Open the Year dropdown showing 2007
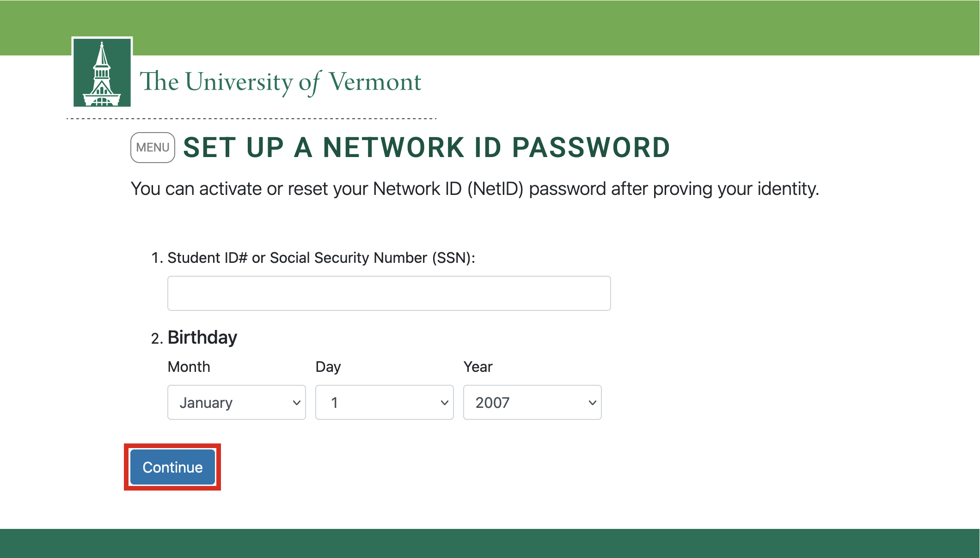 (532, 402)
